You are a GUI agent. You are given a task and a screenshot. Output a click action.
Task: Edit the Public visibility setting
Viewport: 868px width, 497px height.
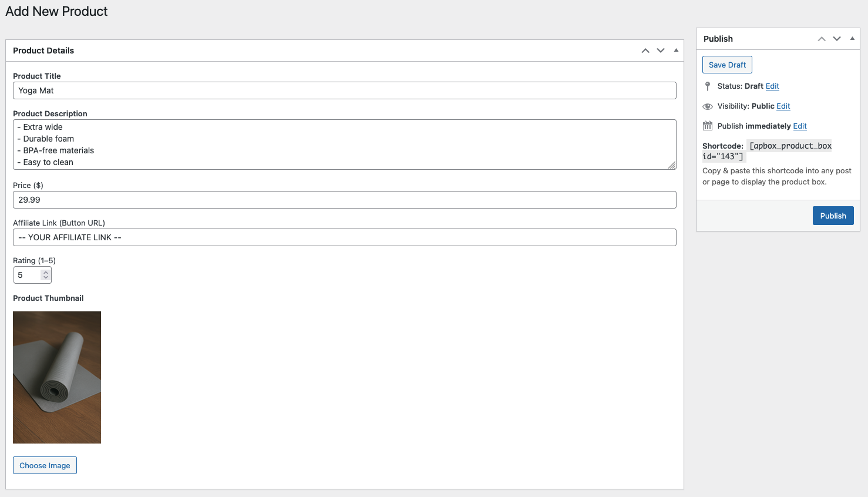783,106
